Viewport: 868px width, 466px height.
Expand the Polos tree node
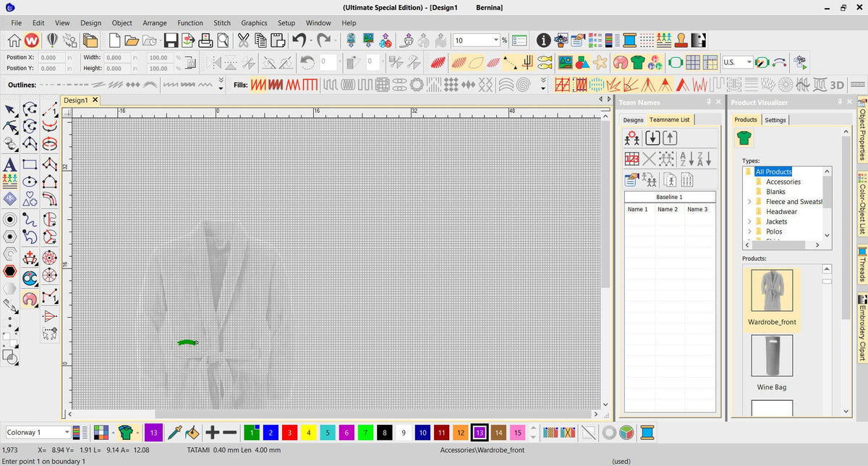point(750,232)
